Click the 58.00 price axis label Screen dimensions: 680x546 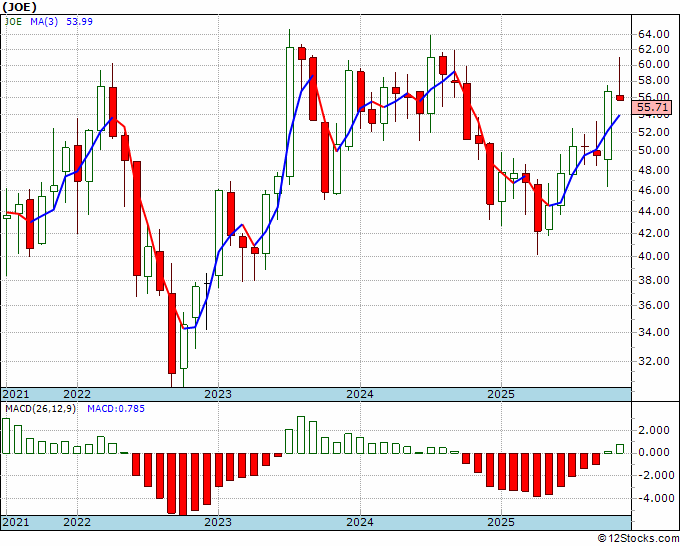point(654,81)
